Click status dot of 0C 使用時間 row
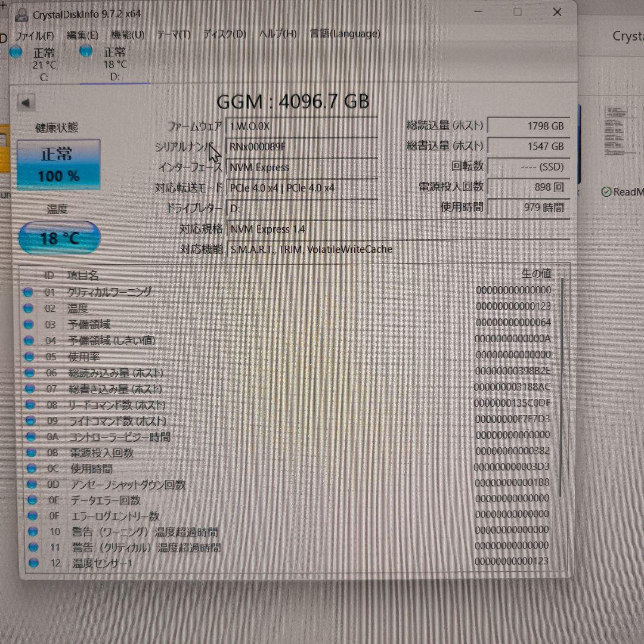Image resolution: width=644 pixels, height=644 pixels. (32, 468)
